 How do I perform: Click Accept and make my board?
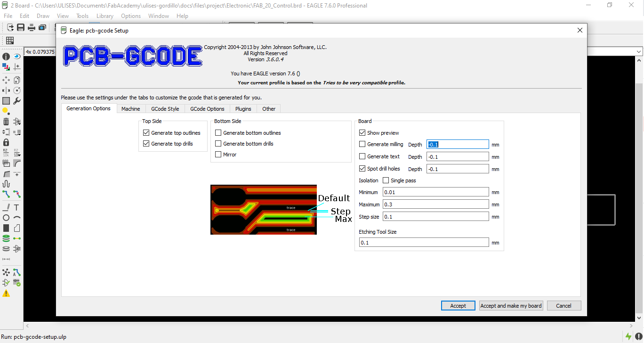(511, 306)
